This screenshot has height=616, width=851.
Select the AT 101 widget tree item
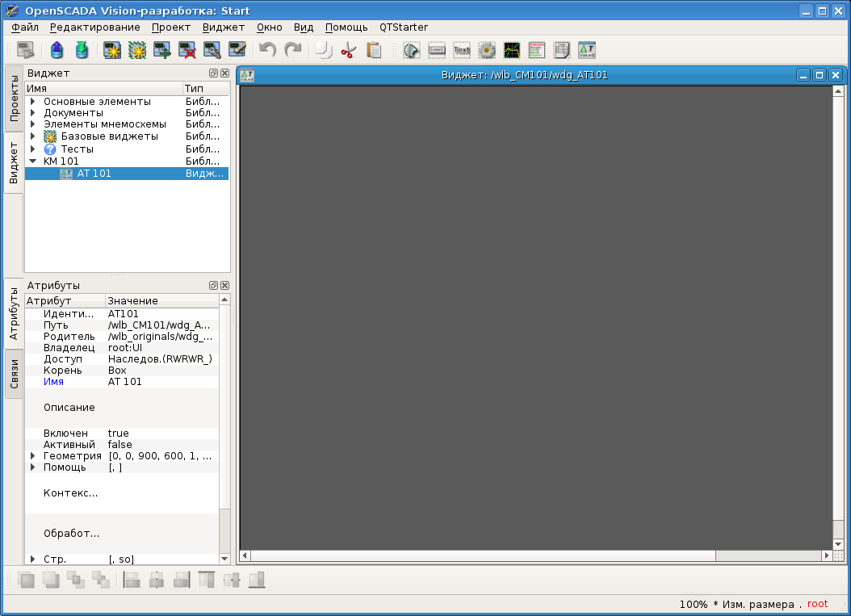pyautogui.click(x=94, y=174)
